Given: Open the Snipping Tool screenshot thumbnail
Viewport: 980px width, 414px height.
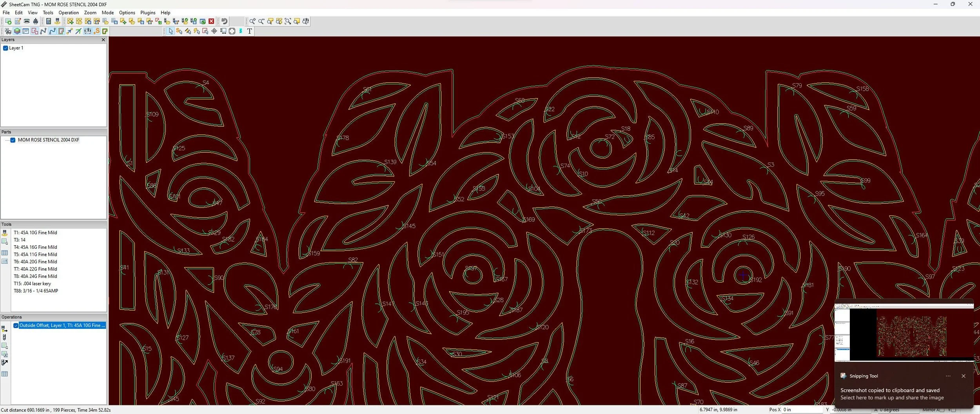Looking at the screenshot, I should [x=904, y=332].
